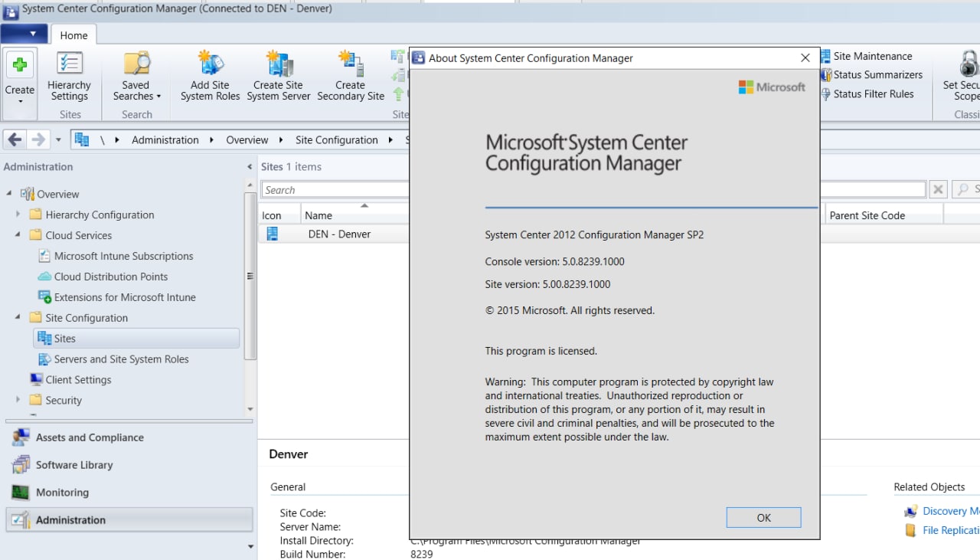Go back with the navigation arrow

click(15, 139)
